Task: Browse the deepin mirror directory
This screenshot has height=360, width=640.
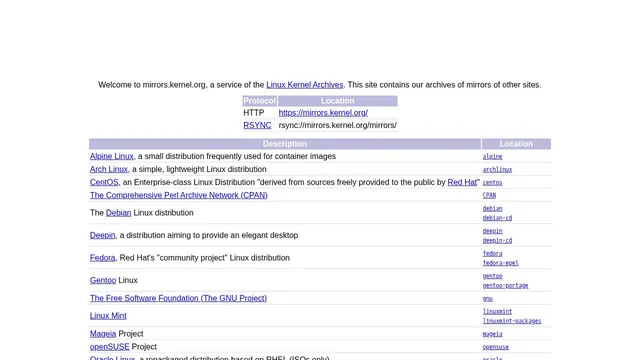Action: (492, 231)
